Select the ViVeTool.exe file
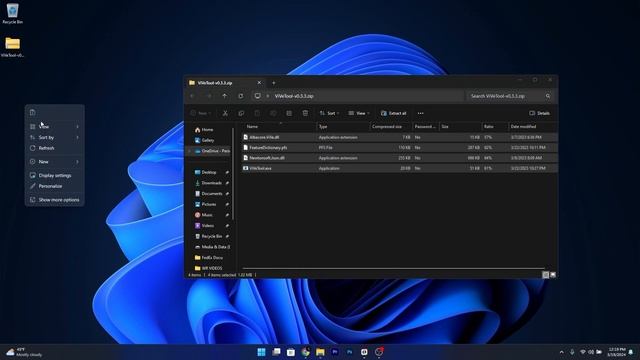The image size is (640, 360). pos(399,168)
